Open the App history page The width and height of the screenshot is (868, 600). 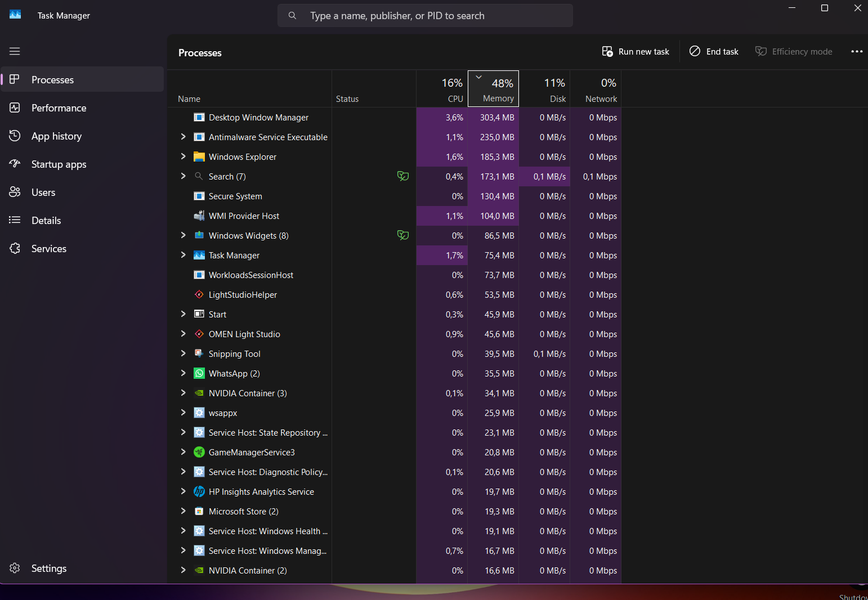(x=83, y=136)
